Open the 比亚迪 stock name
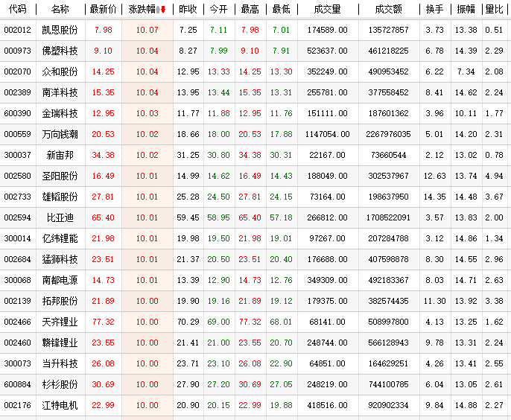 click(x=60, y=217)
